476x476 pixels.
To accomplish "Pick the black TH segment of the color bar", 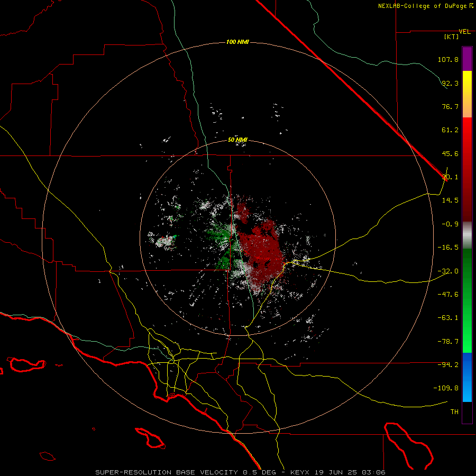I will click(467, 413).
